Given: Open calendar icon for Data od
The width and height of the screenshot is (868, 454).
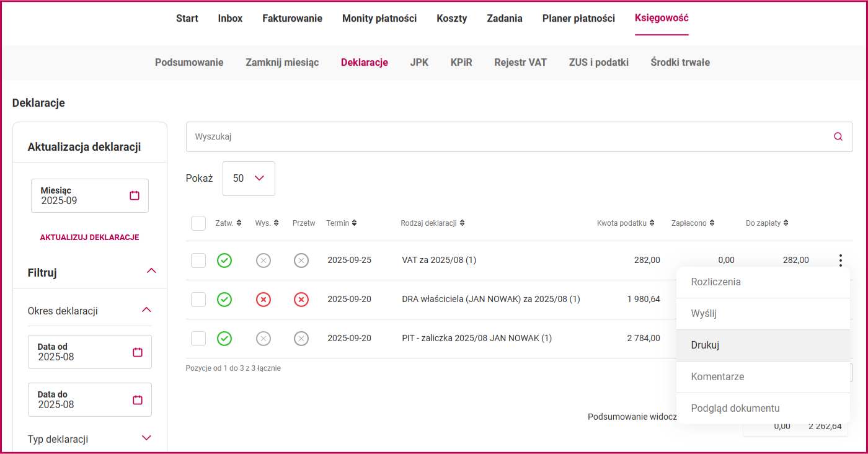Looking at the screenshot, I should click(x=138, y=352).
